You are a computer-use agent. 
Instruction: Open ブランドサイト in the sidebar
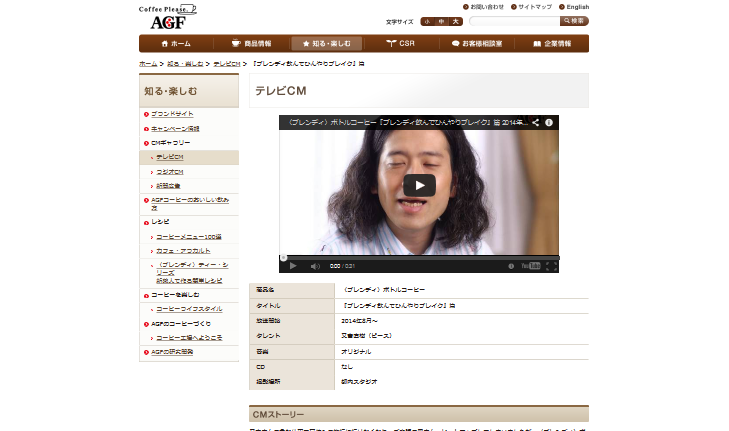click(172, 114)
